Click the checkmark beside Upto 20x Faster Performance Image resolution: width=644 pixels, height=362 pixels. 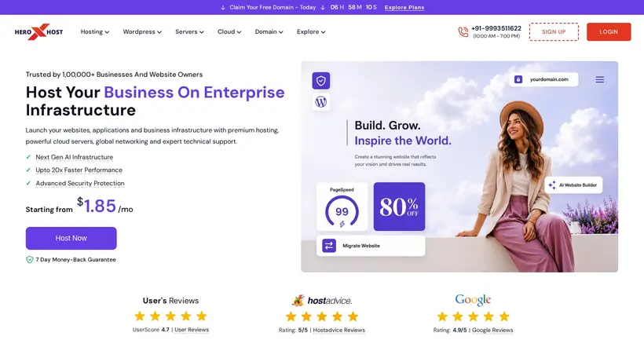(x=28, y=170)
